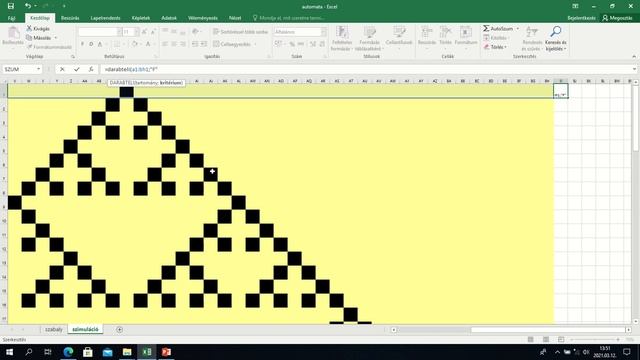Toggle center text alignment
640x360 pixels.
pyautogui.click(x=174, y=44)
